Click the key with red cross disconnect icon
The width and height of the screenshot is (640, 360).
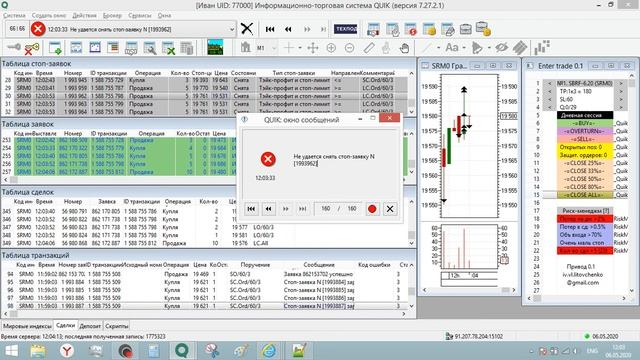31,49
